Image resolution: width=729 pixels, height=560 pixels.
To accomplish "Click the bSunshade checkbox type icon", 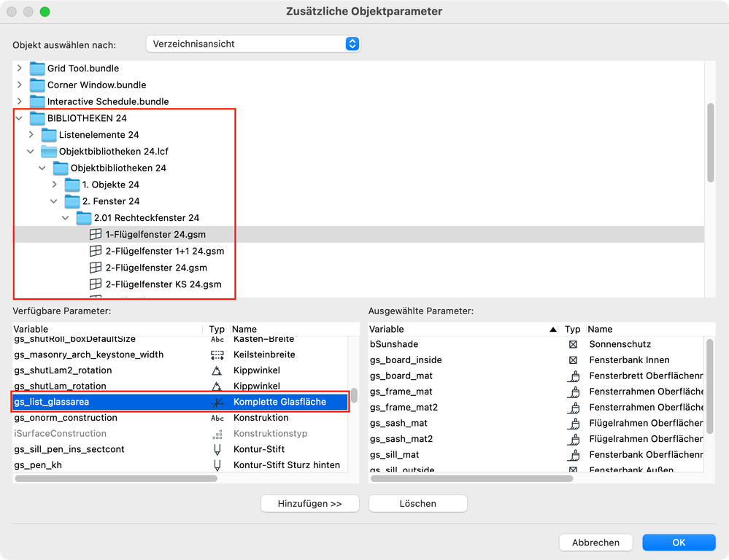I will pos(573,344).
